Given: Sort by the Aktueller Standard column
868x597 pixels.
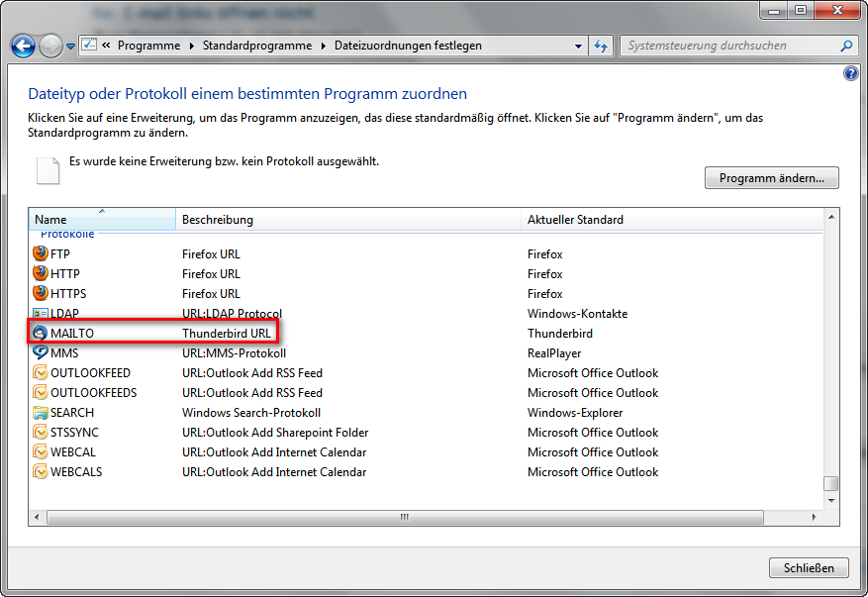Looking at the screenshot, I should coord(673,219).
